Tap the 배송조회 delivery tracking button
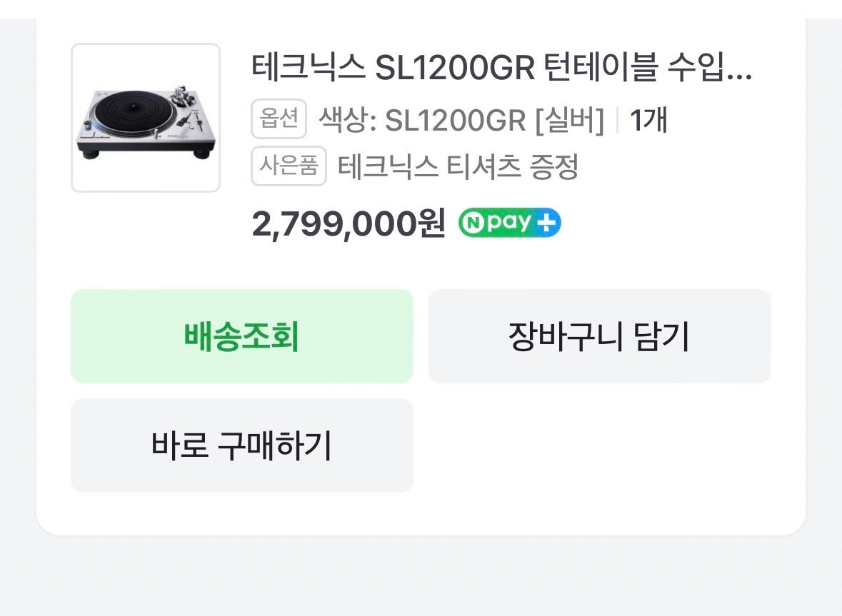This screenshot has width=842, height=616. (242, 336)
